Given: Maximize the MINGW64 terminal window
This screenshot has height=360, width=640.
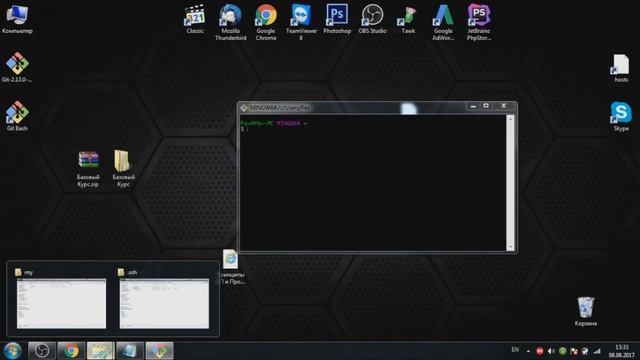Looking at the screenshot, I should 486,106.
